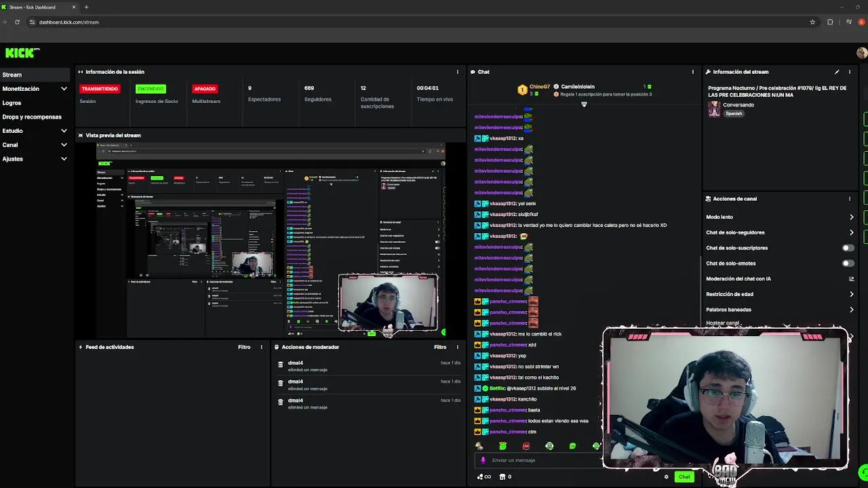Click the stream preview video
868x488 pixels.
tap(270, 240)
